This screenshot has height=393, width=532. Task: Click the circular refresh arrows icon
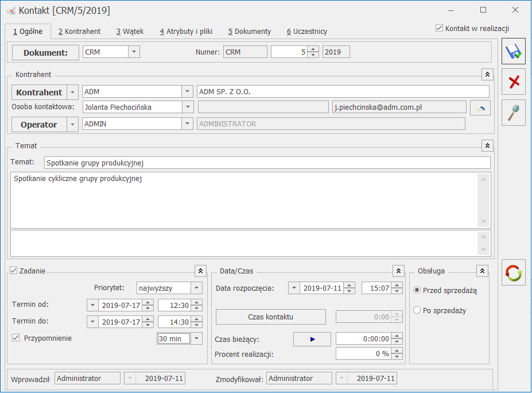514,272
